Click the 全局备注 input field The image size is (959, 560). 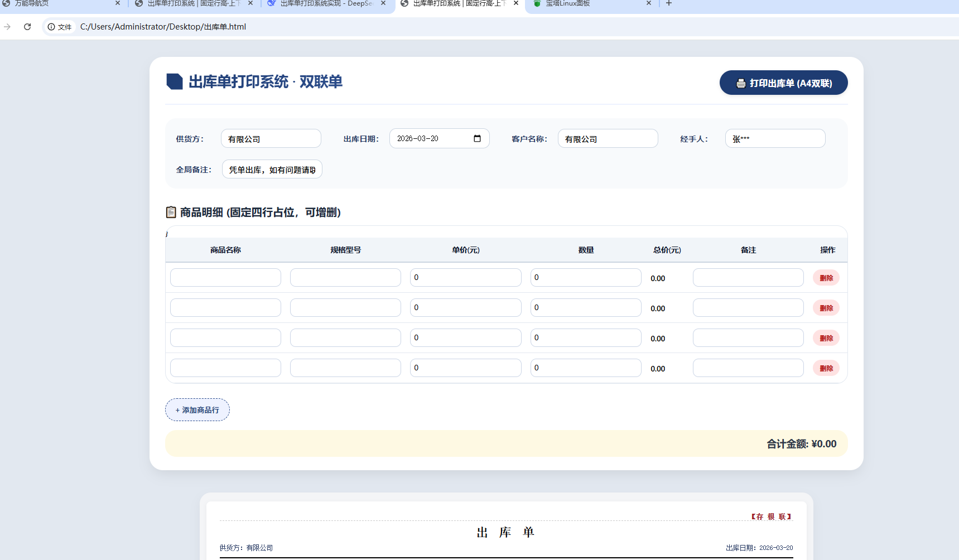click(272, 169)
